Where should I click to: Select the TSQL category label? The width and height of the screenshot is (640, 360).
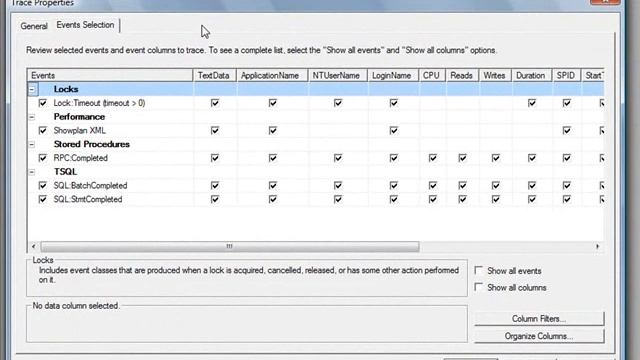[65, 172]
